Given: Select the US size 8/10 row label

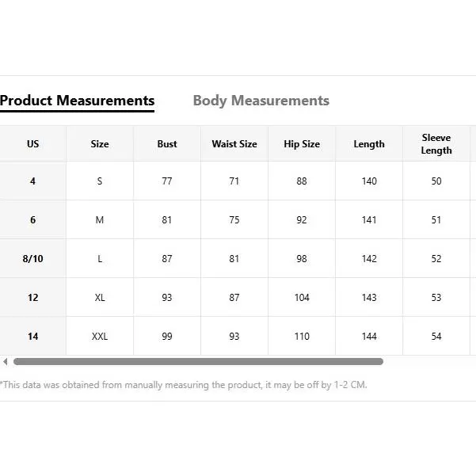Looking at the screenshot, I should (32, 259).
